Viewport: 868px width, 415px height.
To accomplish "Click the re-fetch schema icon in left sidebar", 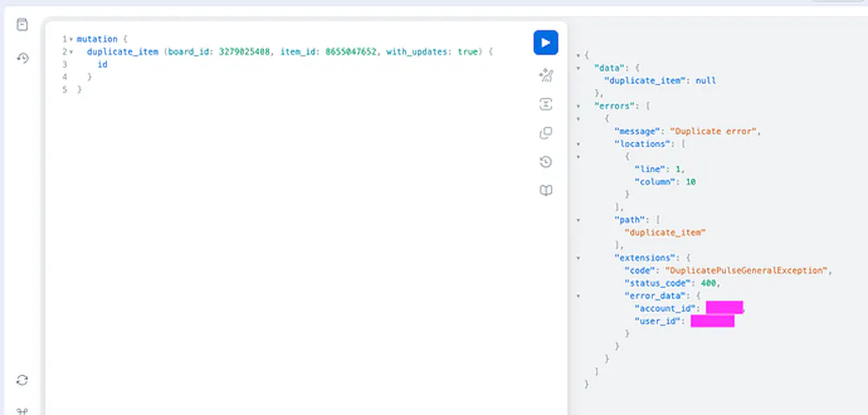I will tap(23, 380).
